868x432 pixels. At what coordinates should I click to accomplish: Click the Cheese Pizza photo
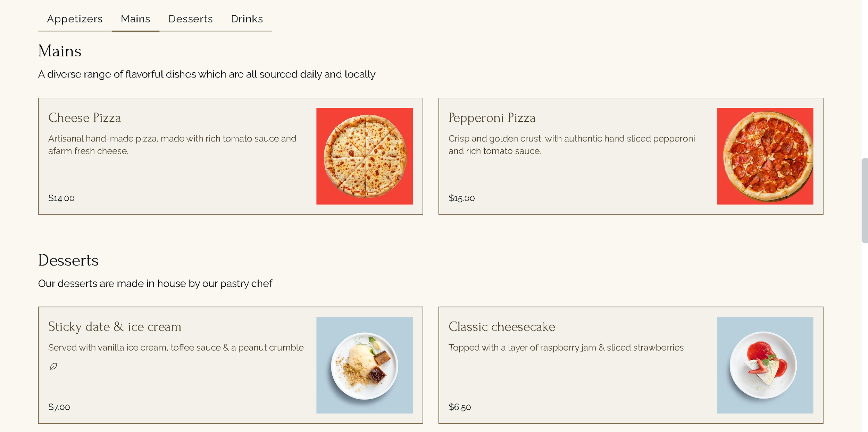[x=364, y=156]
